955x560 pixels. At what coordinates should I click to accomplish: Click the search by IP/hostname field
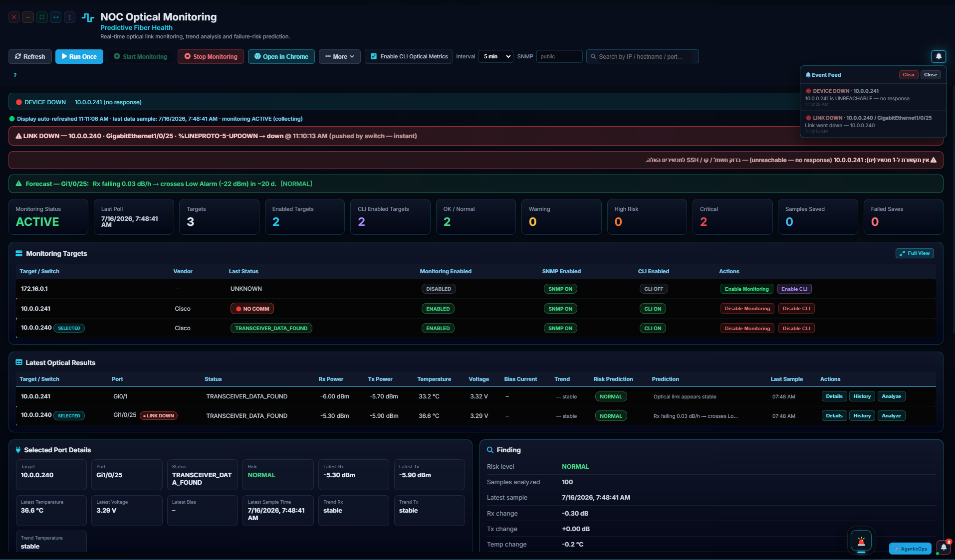coord(643,56)
